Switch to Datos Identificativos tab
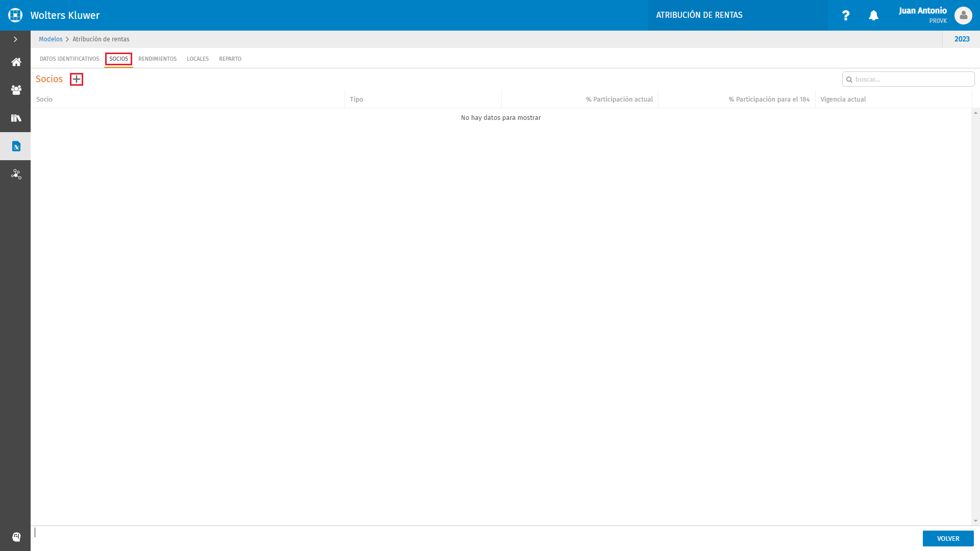Screen dimensions: 980x551 69,59
